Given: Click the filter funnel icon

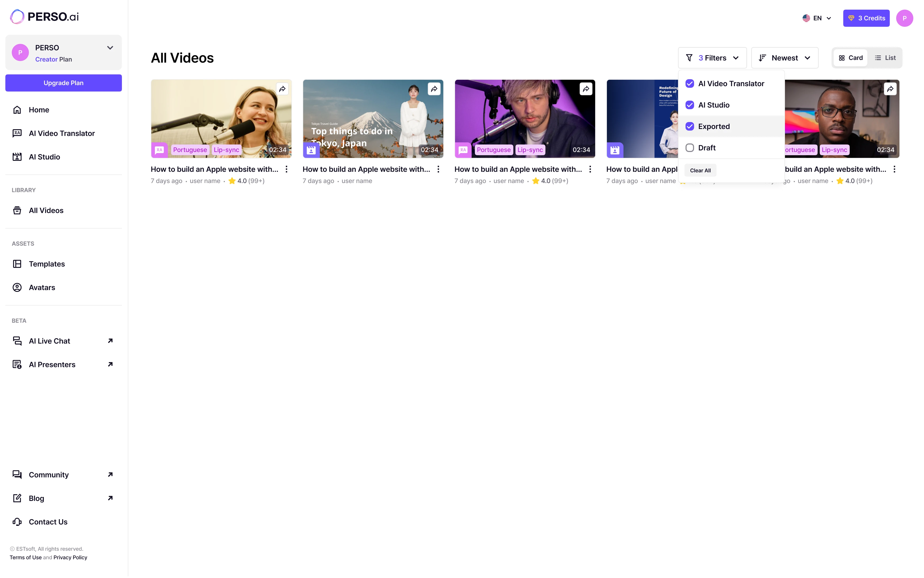Looking at the screenshot, I should click(689, 58).
